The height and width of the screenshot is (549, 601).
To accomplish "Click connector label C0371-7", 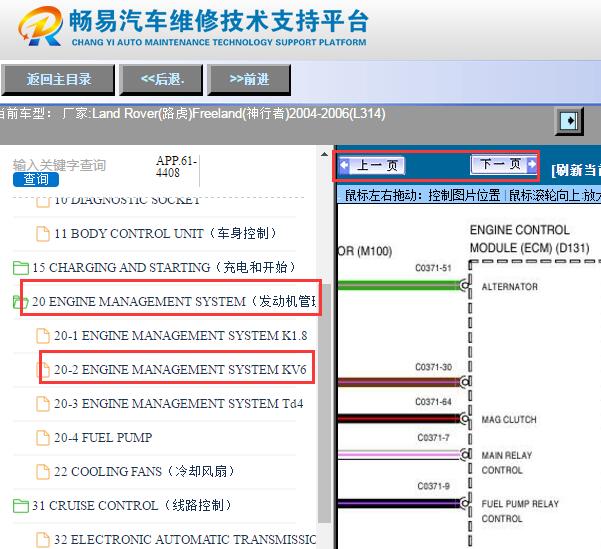I will tap(433, 437).
